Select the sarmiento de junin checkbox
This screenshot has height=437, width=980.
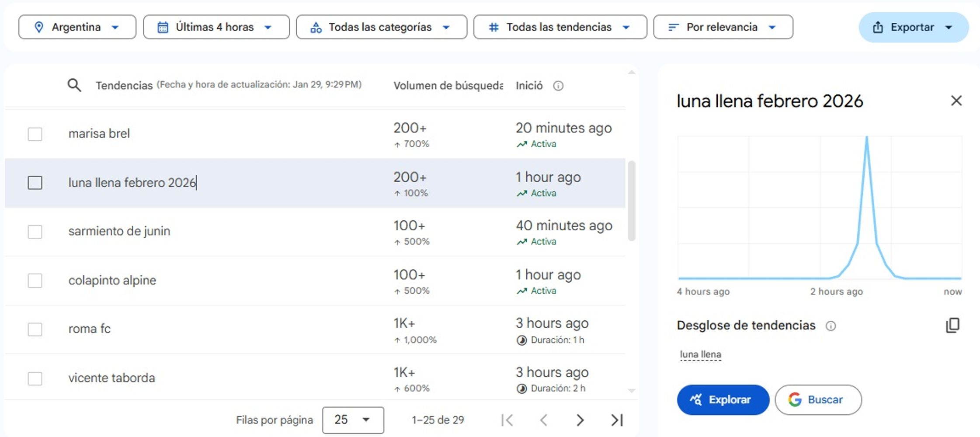tap(35, 232)
